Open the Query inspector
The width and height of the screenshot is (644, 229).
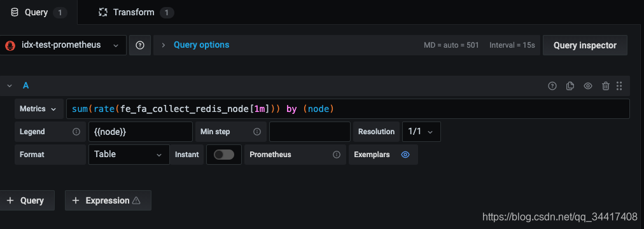585,45
